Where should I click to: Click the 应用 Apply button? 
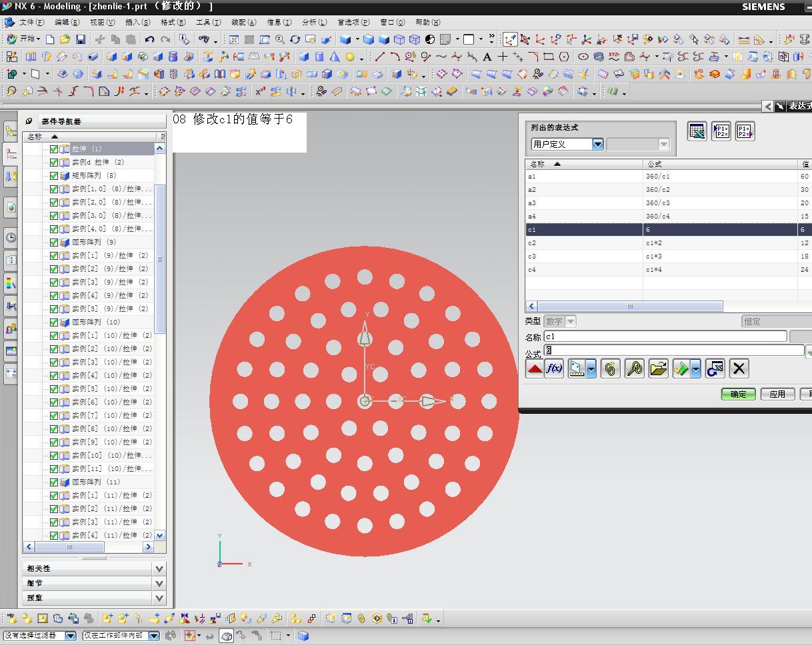pyautogui.click(x=777, y=394)
